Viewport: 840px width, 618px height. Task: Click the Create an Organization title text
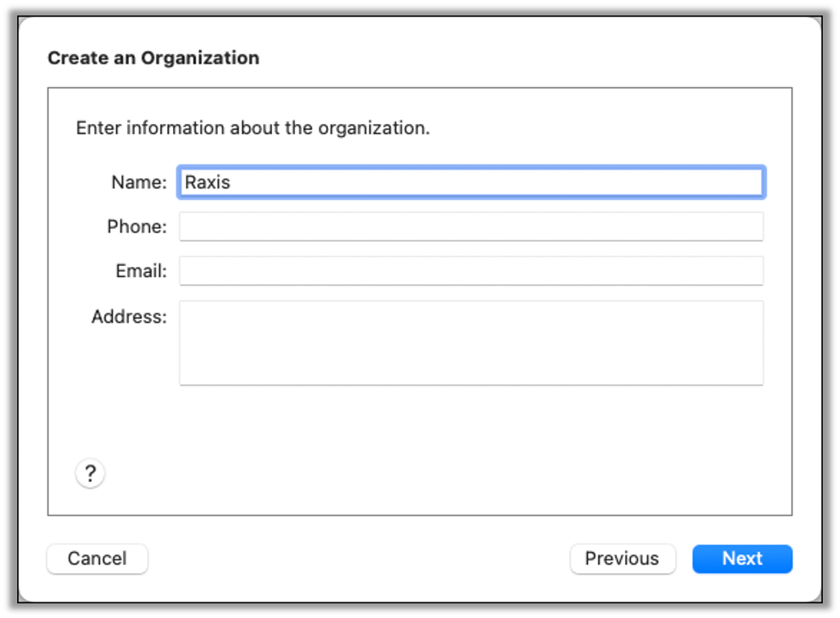[x=153, y=58]
